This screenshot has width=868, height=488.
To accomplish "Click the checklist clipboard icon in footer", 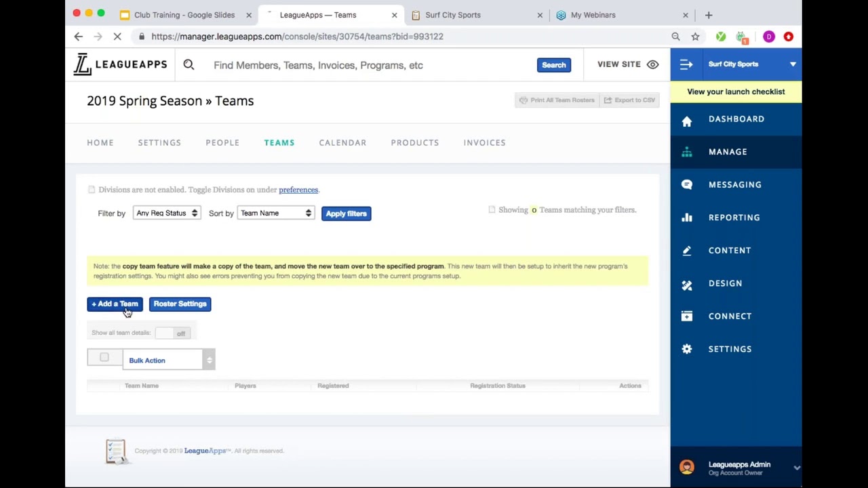I will click(x=116, y=451).
